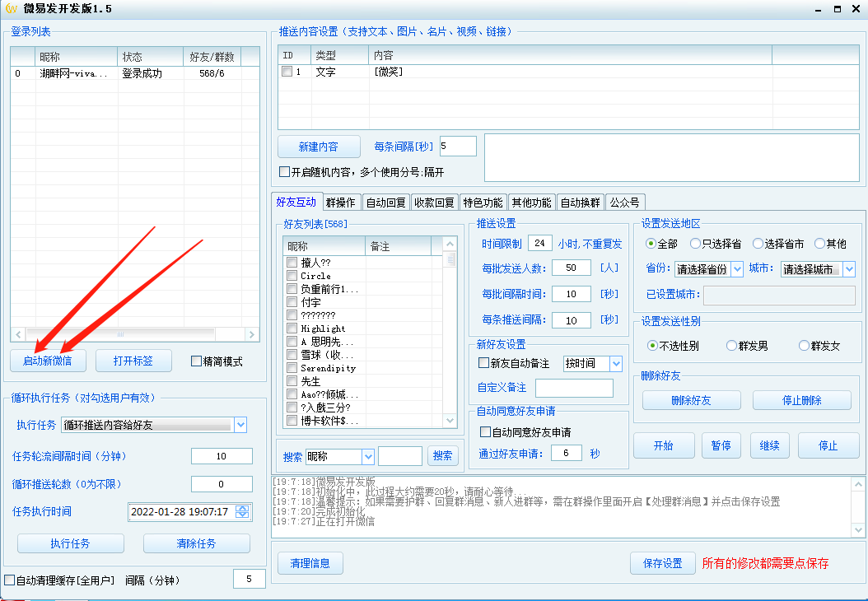Image resolution: width=868 pixels, height=601 pixels.
Task: Click the 继续 button
Action: point(770,445)
